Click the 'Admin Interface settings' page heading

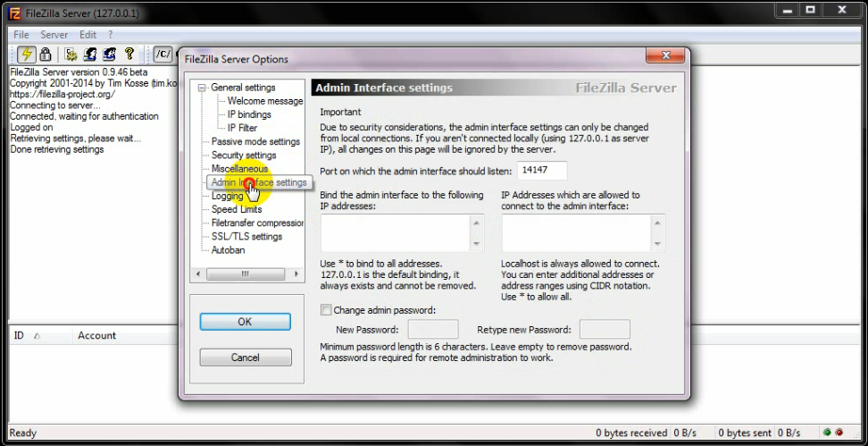[x=384, y=88]
